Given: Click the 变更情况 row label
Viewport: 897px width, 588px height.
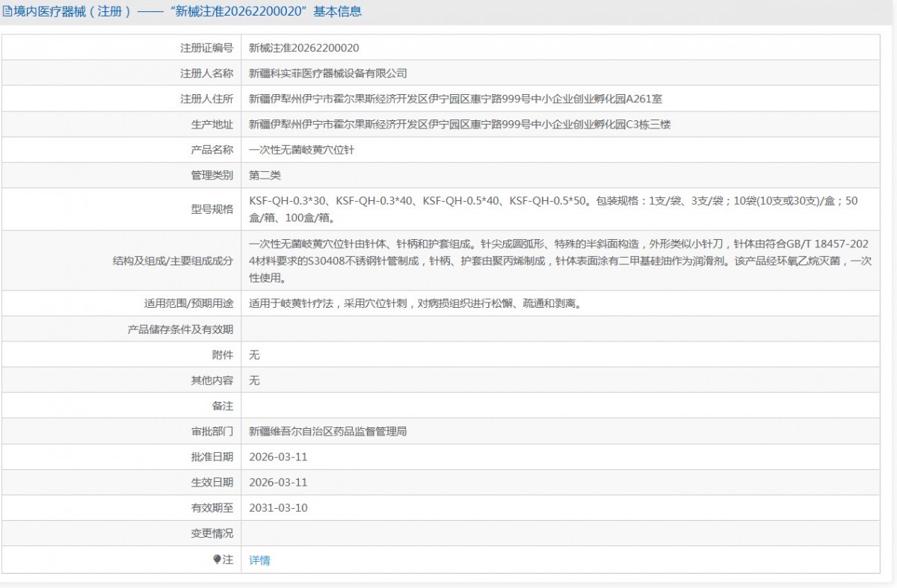Looking at the screenshot, I should click(212, 533).
